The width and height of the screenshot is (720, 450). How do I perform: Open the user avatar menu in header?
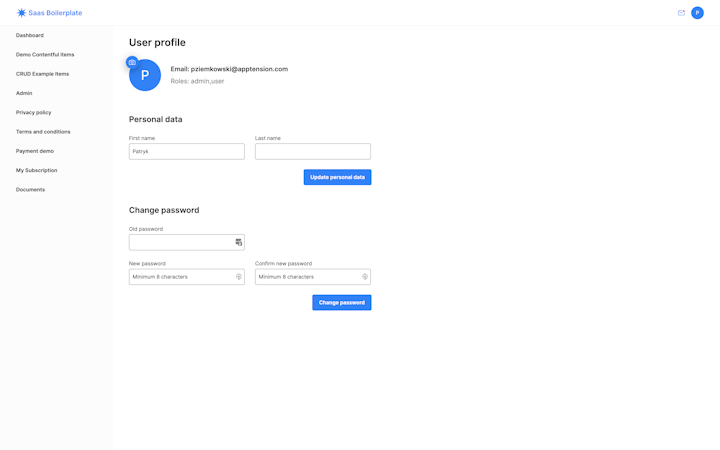697,13
